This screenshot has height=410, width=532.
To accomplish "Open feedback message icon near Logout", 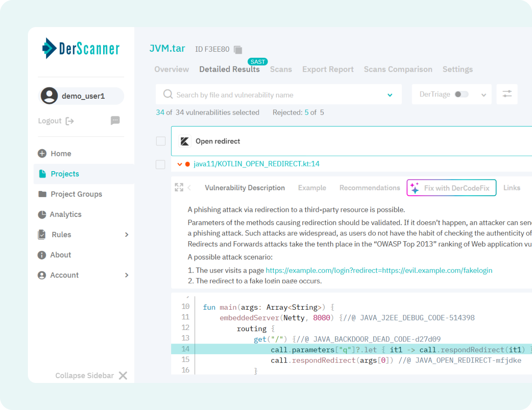I will (x=115, y=120).
